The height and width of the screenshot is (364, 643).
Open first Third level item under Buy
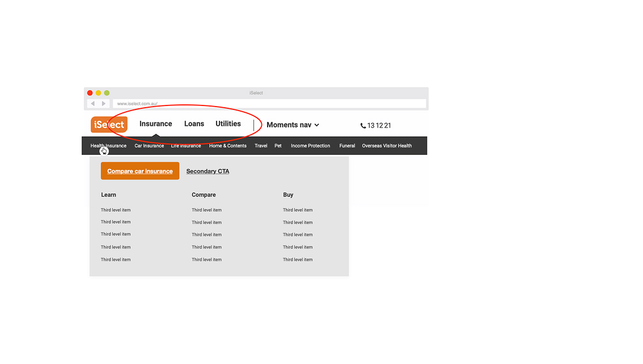298,210
